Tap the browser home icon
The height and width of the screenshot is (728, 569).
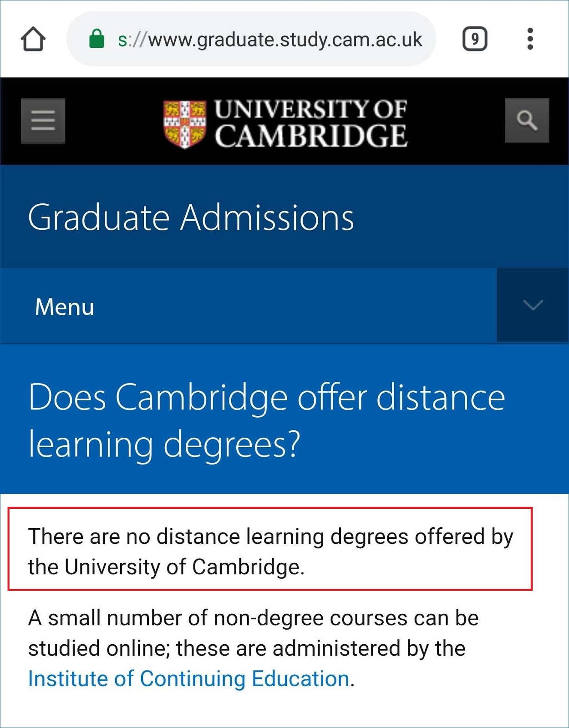(x=33, y=39)
